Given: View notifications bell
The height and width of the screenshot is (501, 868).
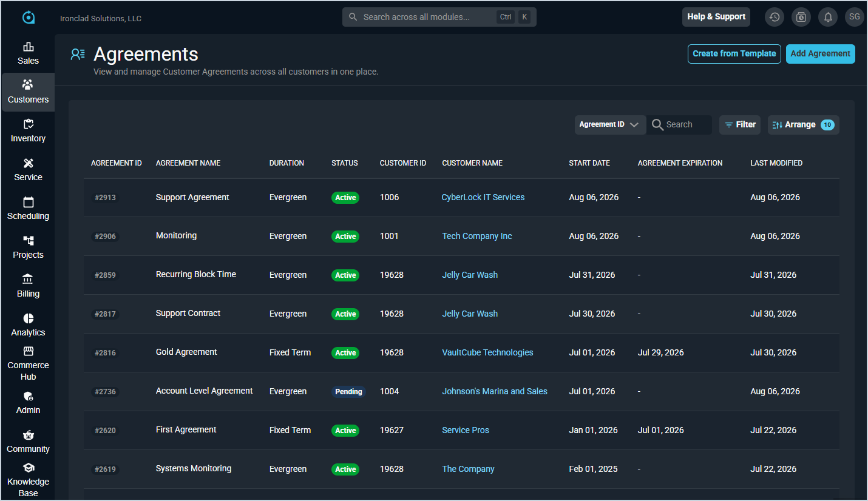Looking at the screenshot, I should click(x=828, y=17).
